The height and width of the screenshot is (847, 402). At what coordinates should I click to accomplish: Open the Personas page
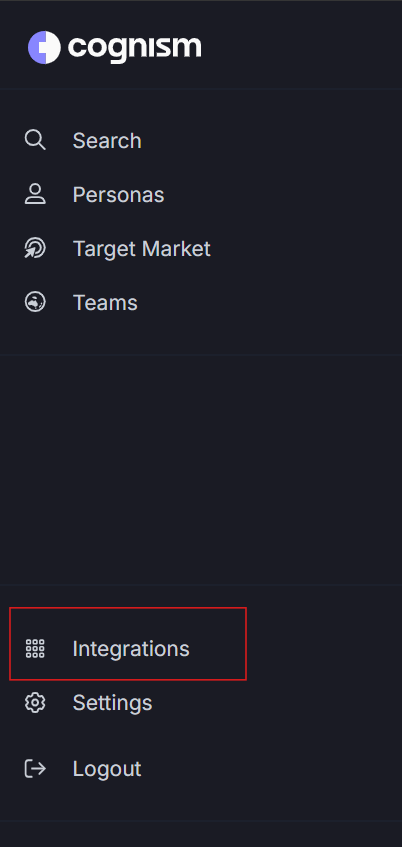click(118, 194)
